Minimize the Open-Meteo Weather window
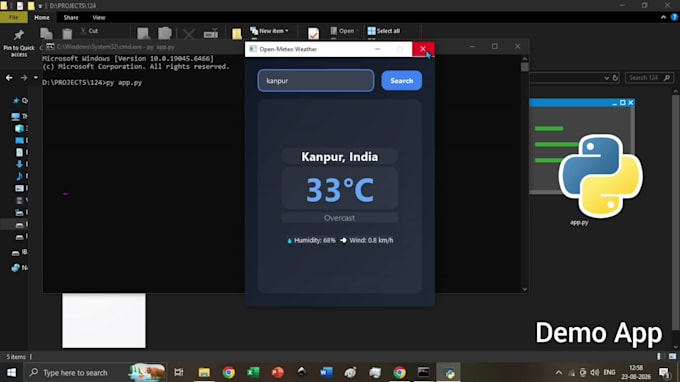Image resolution: width=680 pixels, height=382 pixels. (377, 49)
